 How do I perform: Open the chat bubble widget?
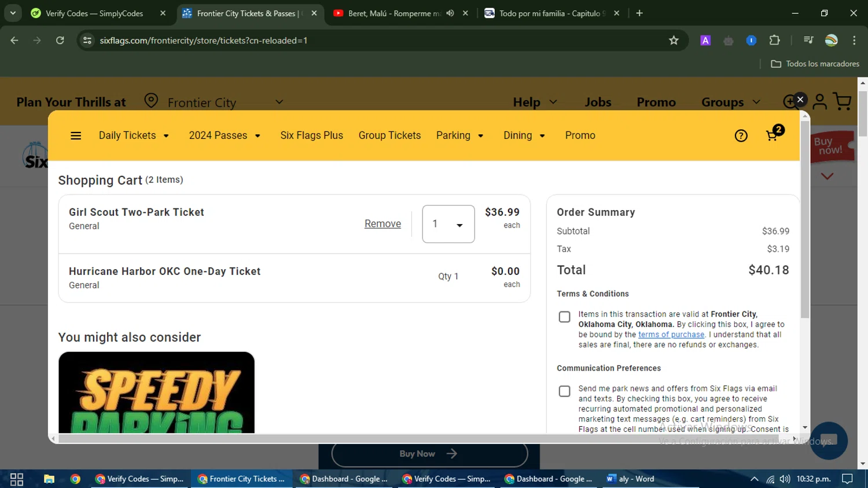[829, 441]
